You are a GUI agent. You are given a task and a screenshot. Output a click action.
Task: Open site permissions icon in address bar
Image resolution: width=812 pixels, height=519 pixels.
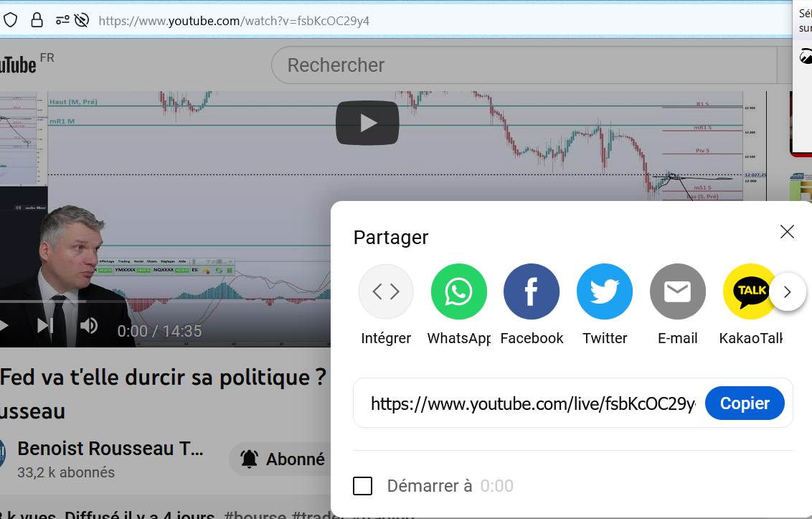tap(62, 20)
